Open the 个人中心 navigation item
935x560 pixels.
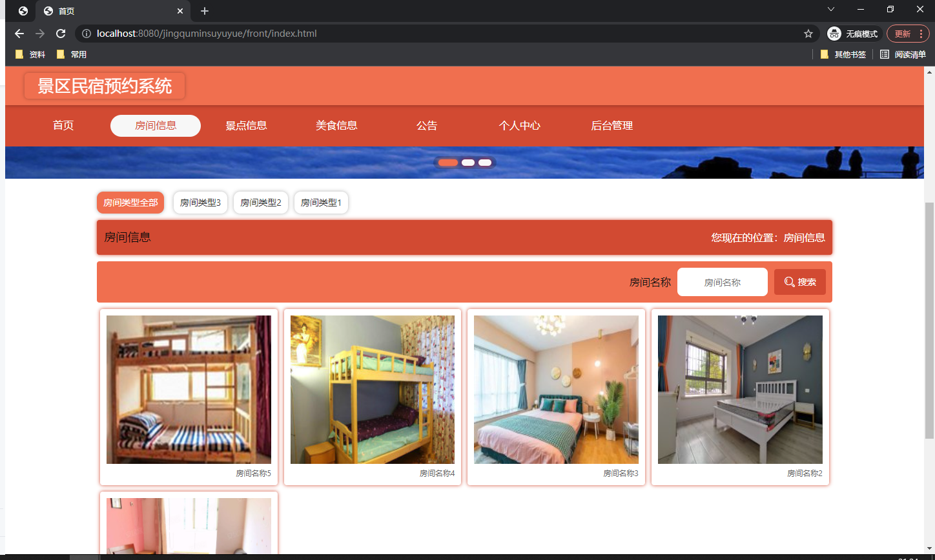520,126
